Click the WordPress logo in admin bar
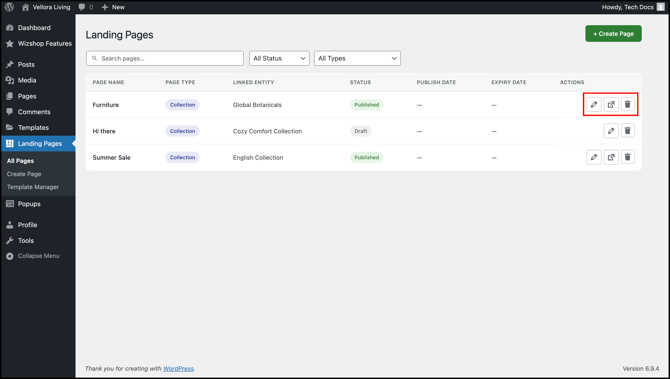Image resolution: width=670 pixels, height=379 pixels. click(x=9, y=7)
